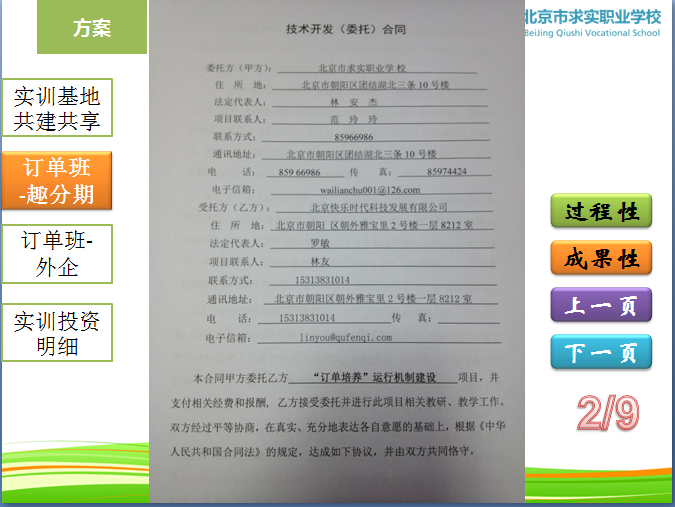The width and height of the screenshot is (675, 507).
Task: Click the fax number 85974424
Action: (x=446, y=171)
